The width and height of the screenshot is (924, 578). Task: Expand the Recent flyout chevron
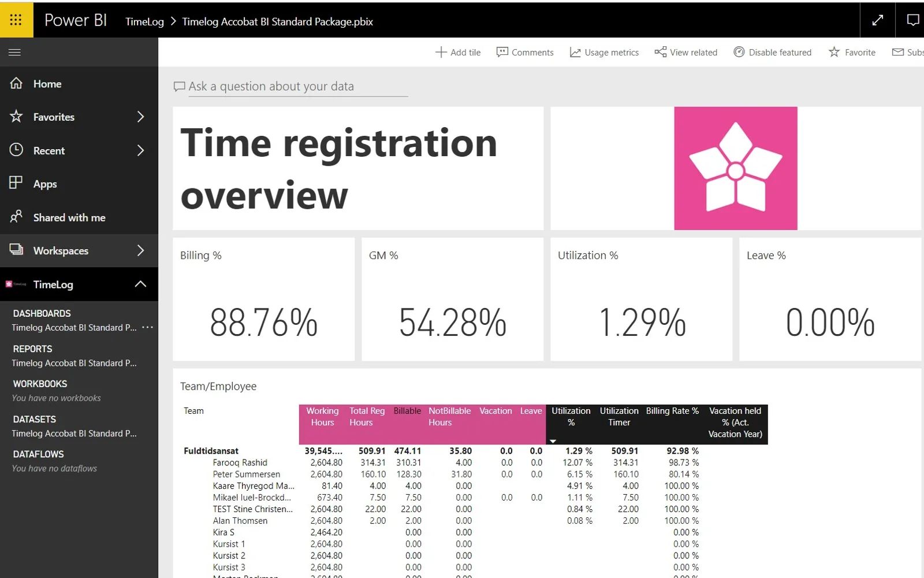pos(140,150)
